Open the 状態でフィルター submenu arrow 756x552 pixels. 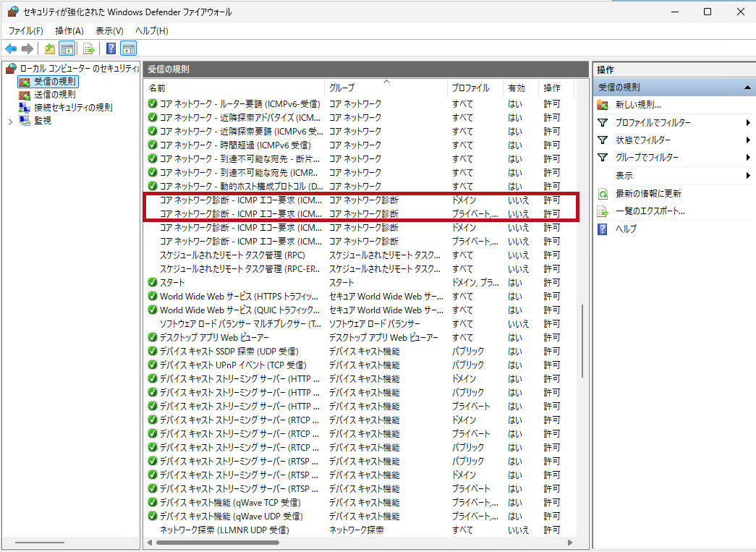[x=748, y=140]
